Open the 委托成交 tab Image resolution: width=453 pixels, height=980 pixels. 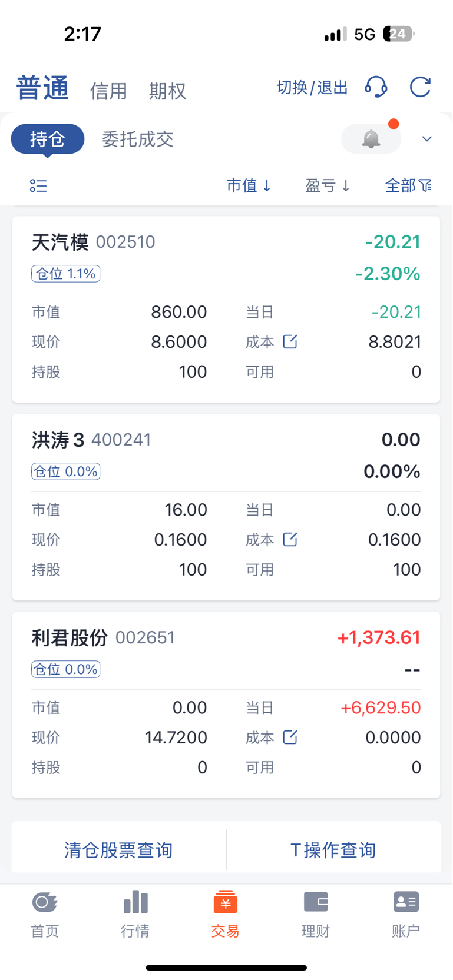coord(138,139)
